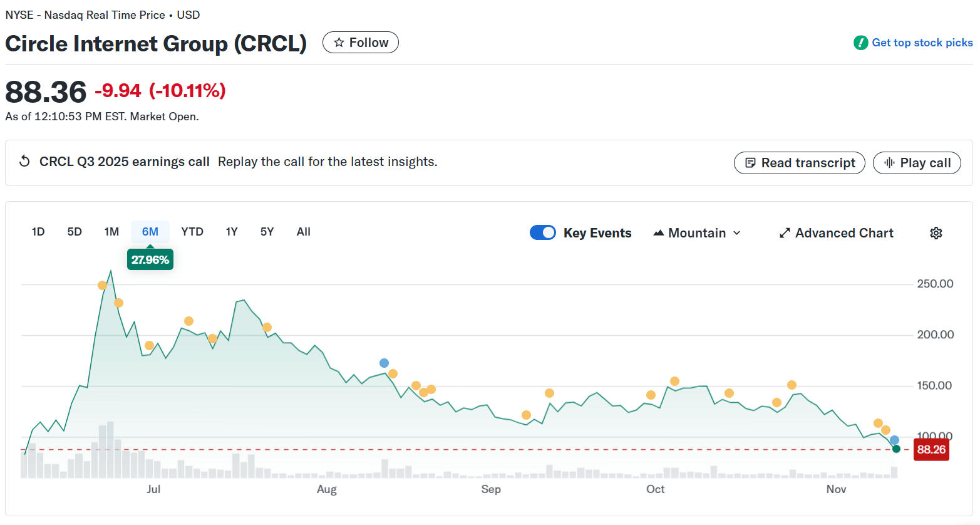
Task: Click the blue event marker in mid-August
Action: (x=383, y=362)
